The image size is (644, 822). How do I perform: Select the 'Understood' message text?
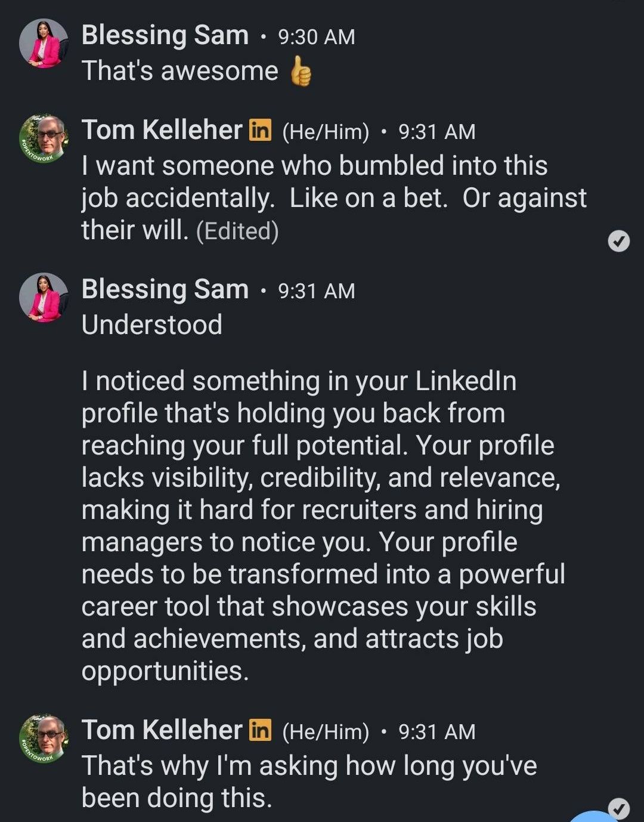pyautogui.click(x=152, y=325)
